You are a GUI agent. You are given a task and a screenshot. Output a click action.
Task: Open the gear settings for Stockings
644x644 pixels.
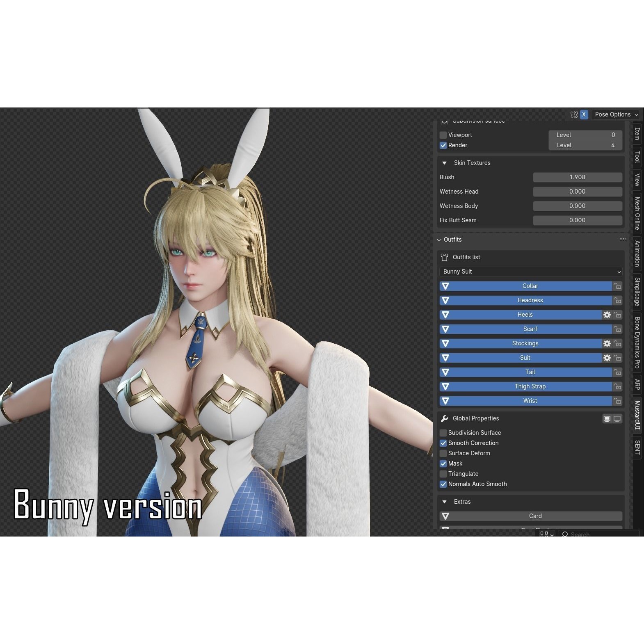(607, 343)
